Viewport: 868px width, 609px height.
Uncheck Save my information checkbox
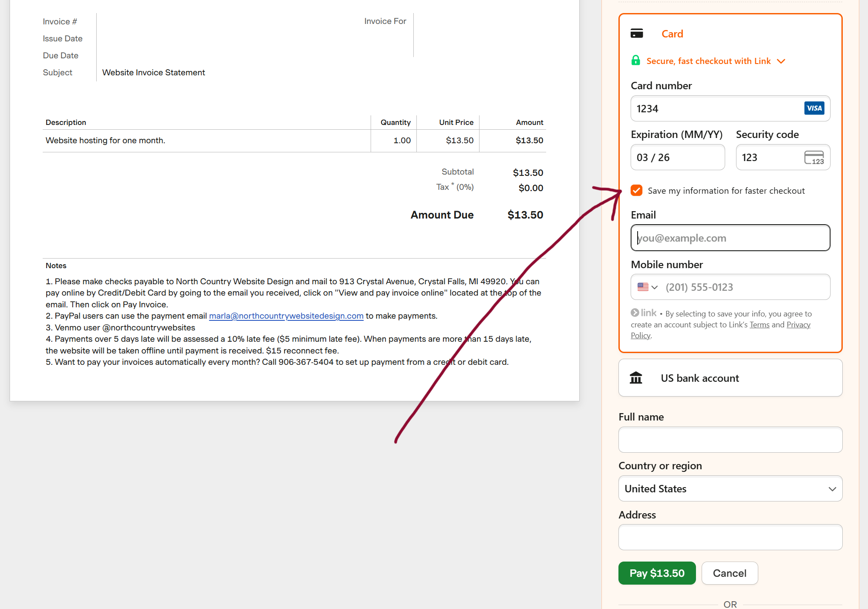636,191
